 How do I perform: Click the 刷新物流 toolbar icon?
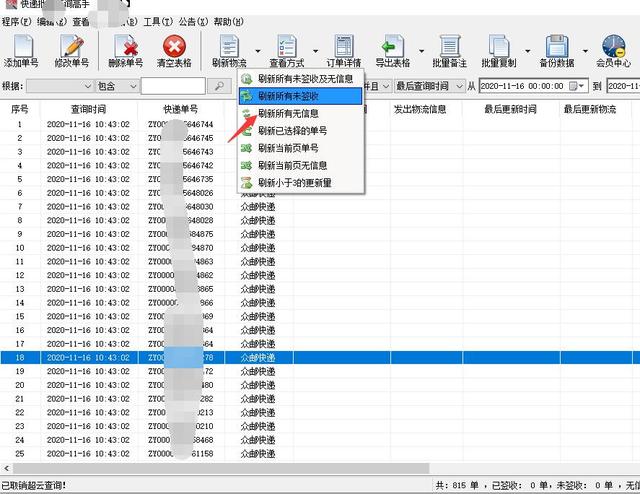tap(229, 51)
